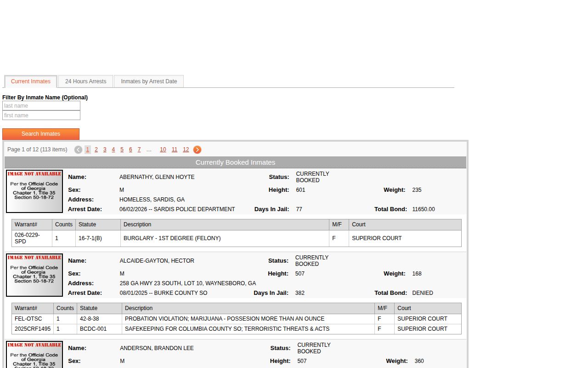Click Glenn Abernathy's unavailable photo thumbnail
The image size is (588, 368).
[34, 191]
